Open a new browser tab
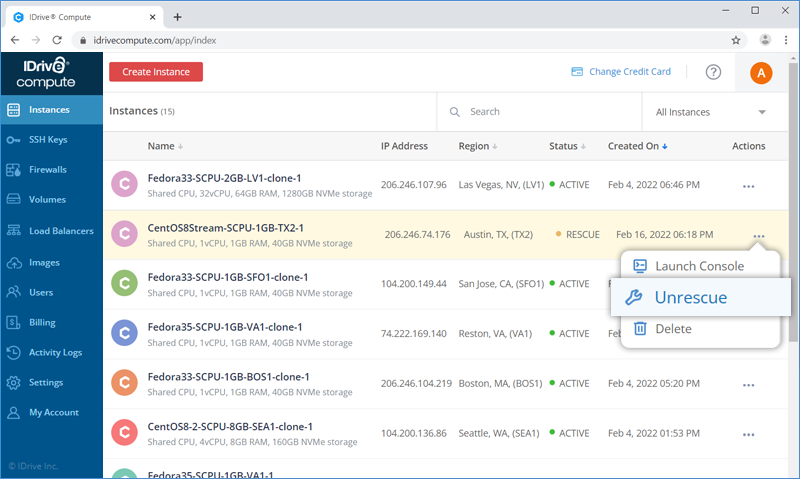Screen dimensions: 800x479 [x=177, y=17]
